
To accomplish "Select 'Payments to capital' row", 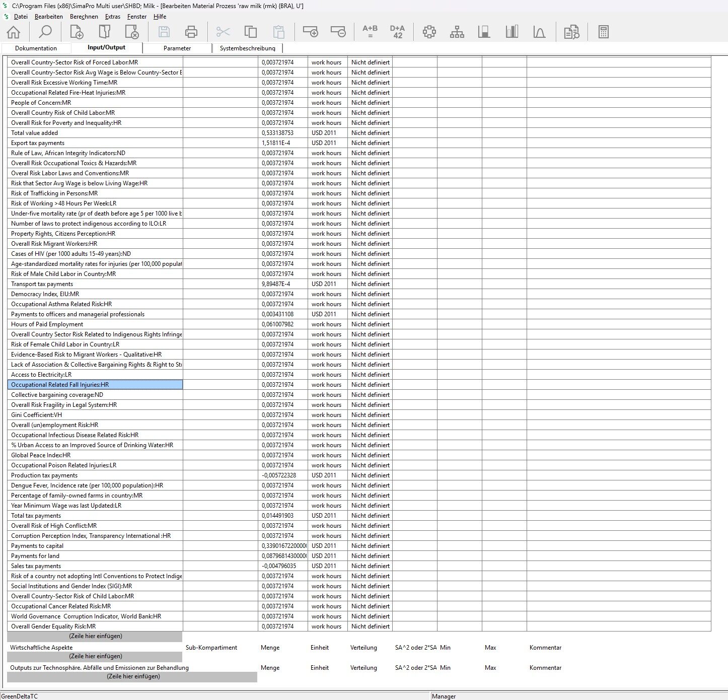I will coord(95,546).
